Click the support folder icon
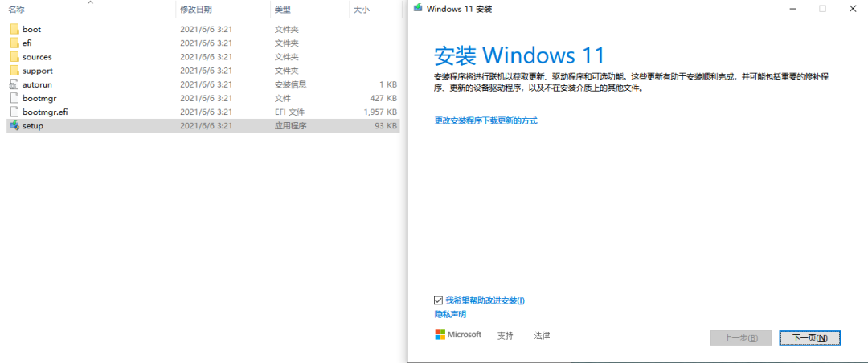This screenshot has width=868, height=363. 14,71
